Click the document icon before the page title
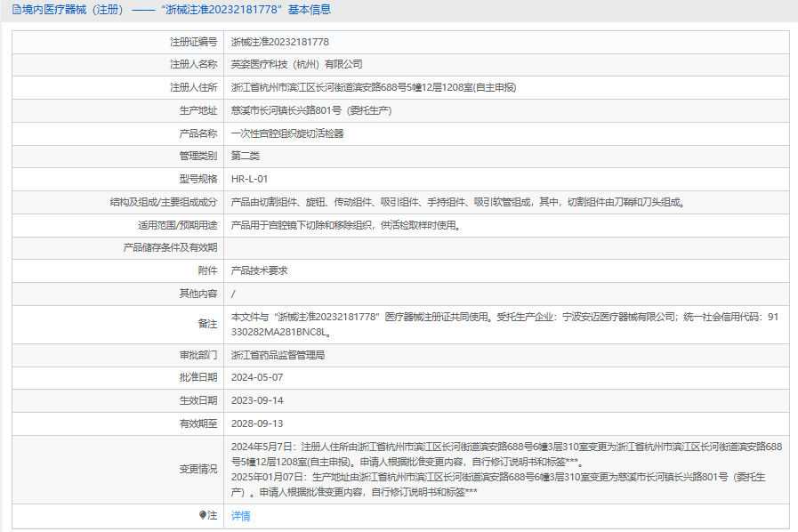 point(16,10)
